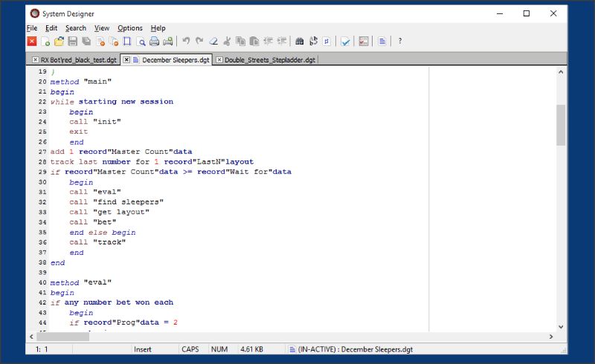Click the checkmark syntax check icon
The height and width of the screenshot is (364, 595).
click(345, 42)
